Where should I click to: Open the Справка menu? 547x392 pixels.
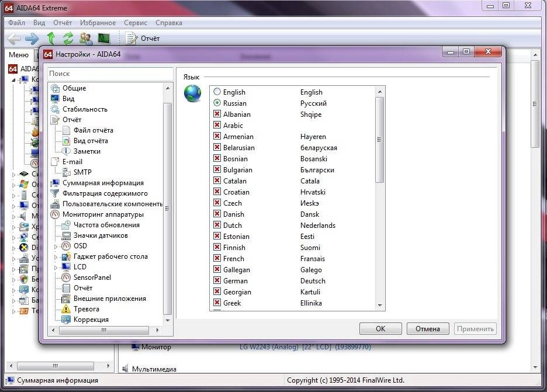point(168,23)
